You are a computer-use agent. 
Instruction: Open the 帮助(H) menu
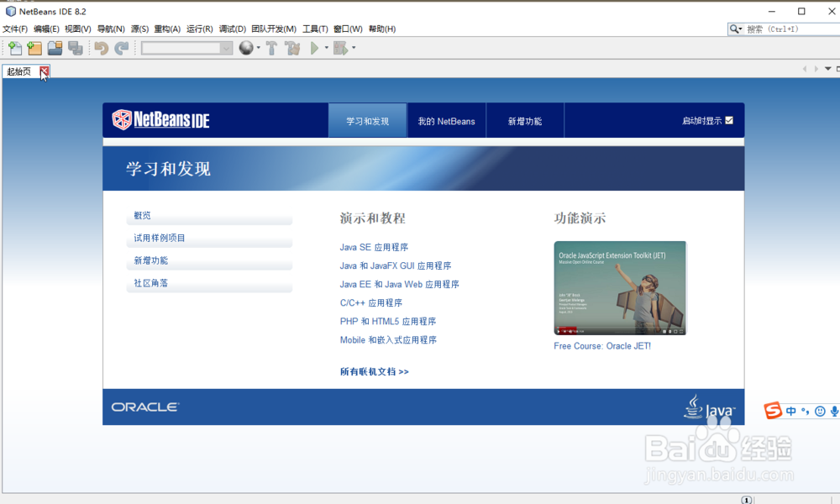[x=382, y=29]
